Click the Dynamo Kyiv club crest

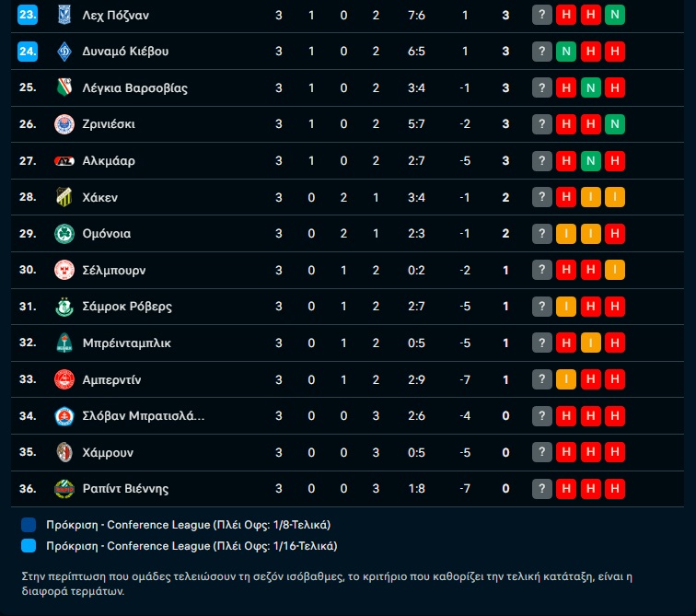64,52
